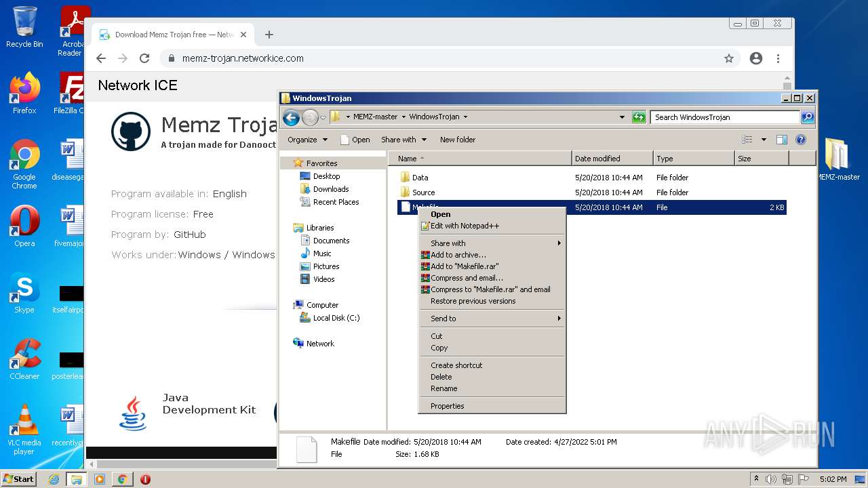Open Recycle Bin desktop icon
This screenshot has width=868, height=488.
pyautogui.click(x=24, y=27)
